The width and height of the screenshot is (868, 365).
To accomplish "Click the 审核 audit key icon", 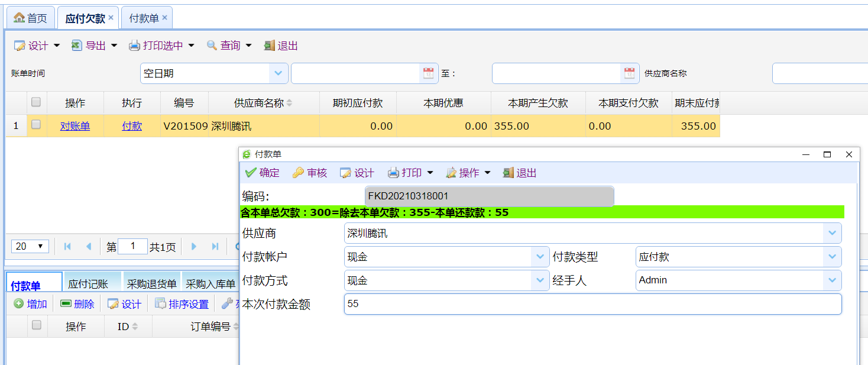I will pos(298,173).
